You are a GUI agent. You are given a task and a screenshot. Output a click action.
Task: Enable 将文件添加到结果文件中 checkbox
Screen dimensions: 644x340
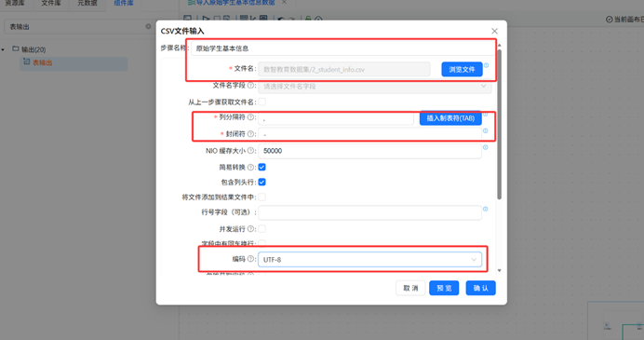pyautogui.click(x=262, y=197)
